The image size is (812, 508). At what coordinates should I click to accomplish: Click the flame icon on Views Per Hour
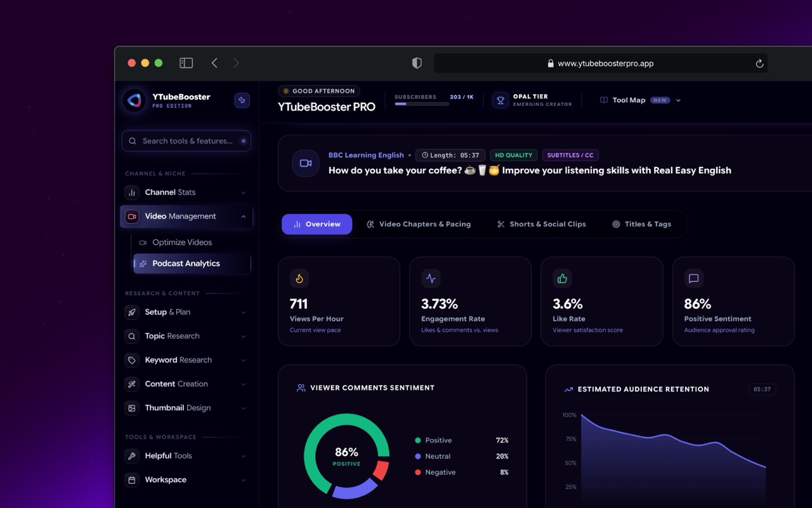[299, 278]
